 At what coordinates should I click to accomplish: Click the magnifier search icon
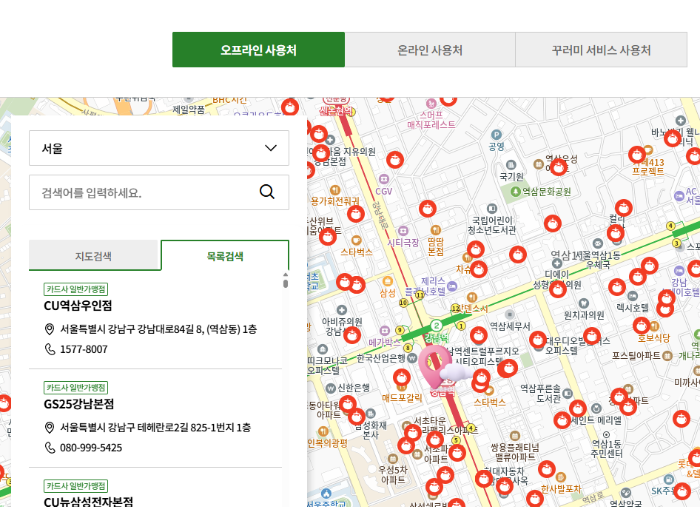(267, 192)
